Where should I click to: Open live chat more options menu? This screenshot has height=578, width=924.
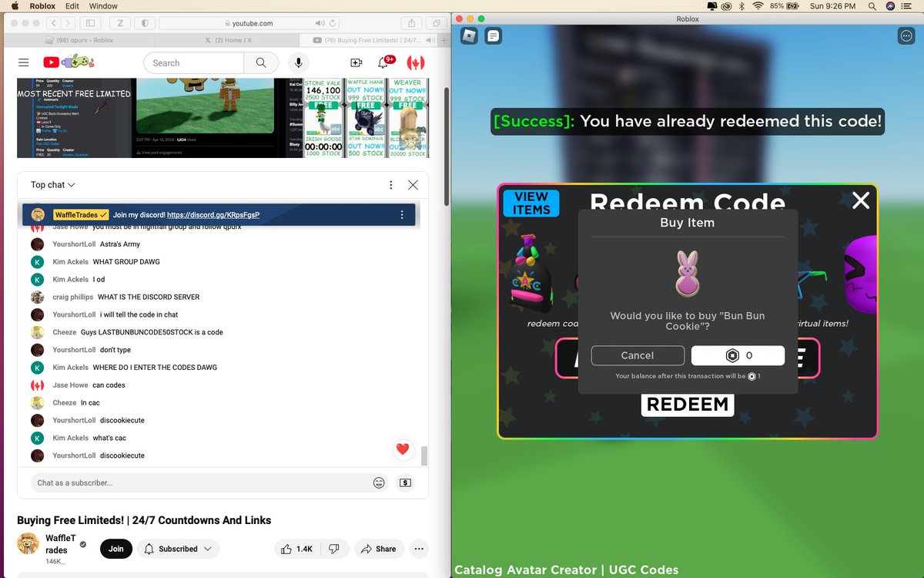pos(391,185)
